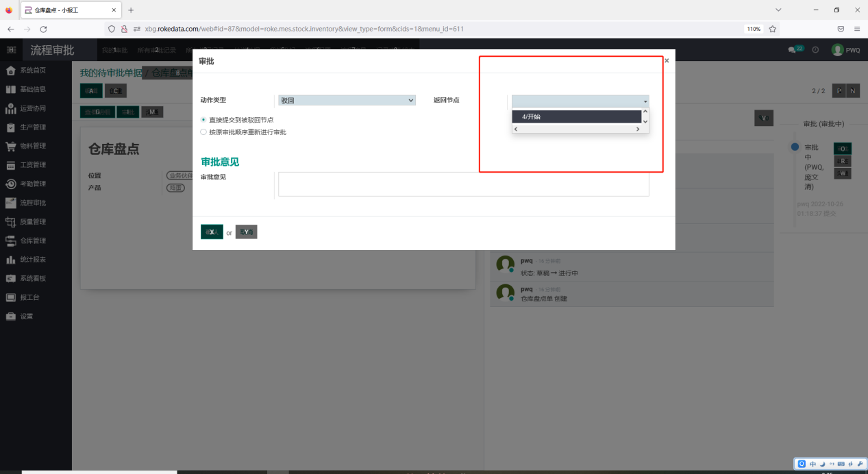Open the 考勤管理 clock icon
Screen dimensions: 868x474
[11, 184]
